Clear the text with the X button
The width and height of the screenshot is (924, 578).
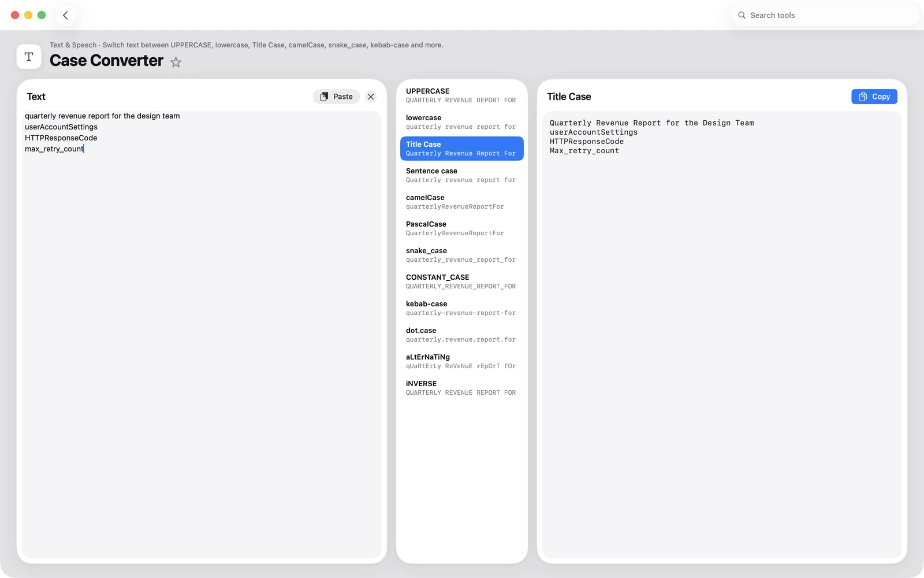click(x=371, y=97)
